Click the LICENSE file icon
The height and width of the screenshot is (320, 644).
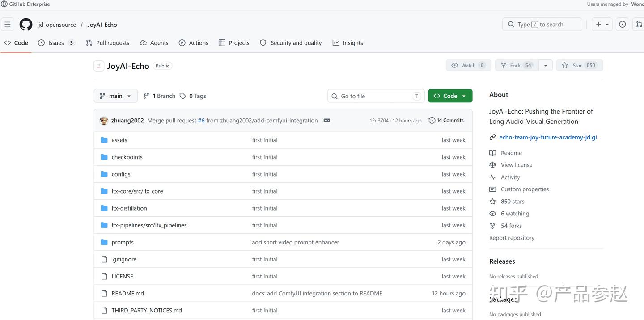104,276
